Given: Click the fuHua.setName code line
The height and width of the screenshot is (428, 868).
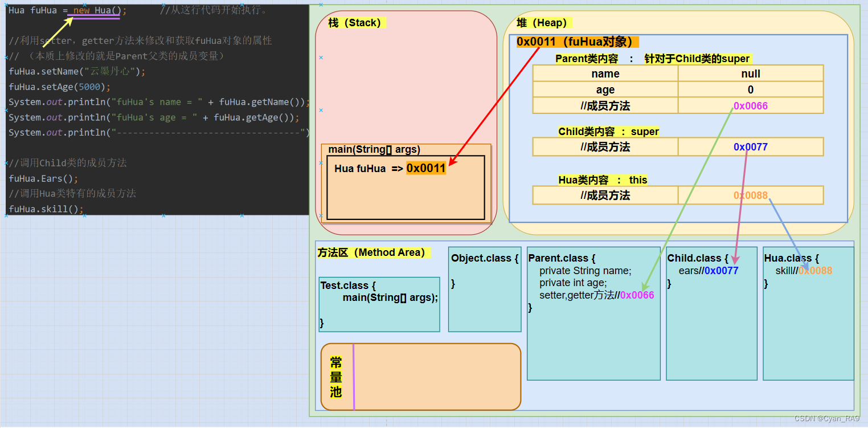Looking at the screenshot, I should (77, 71).
